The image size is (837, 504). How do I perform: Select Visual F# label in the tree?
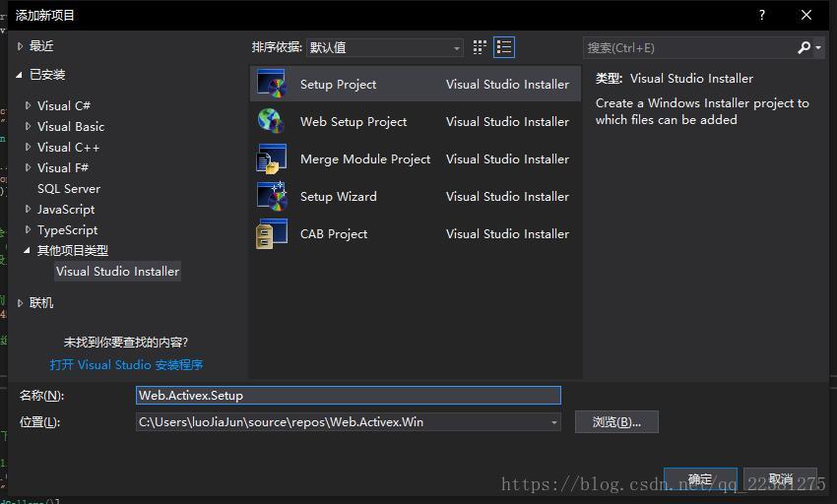(62, 168)
